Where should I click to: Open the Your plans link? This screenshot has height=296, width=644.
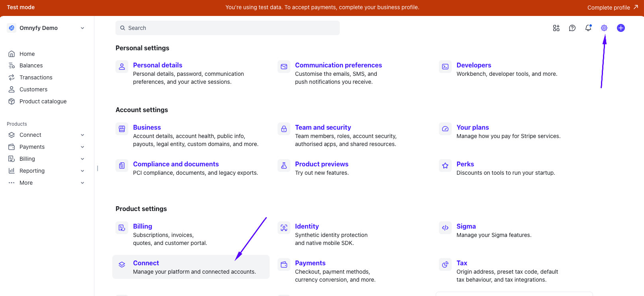point(473,127)
